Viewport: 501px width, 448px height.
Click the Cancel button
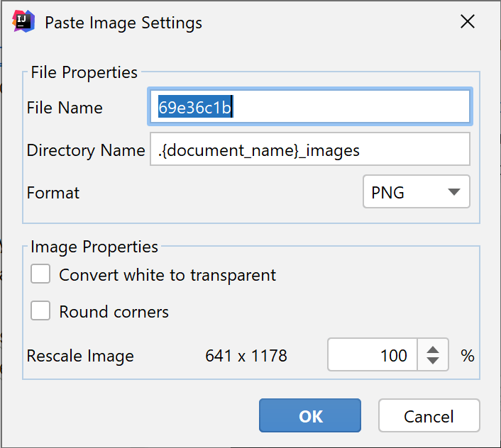429,415
